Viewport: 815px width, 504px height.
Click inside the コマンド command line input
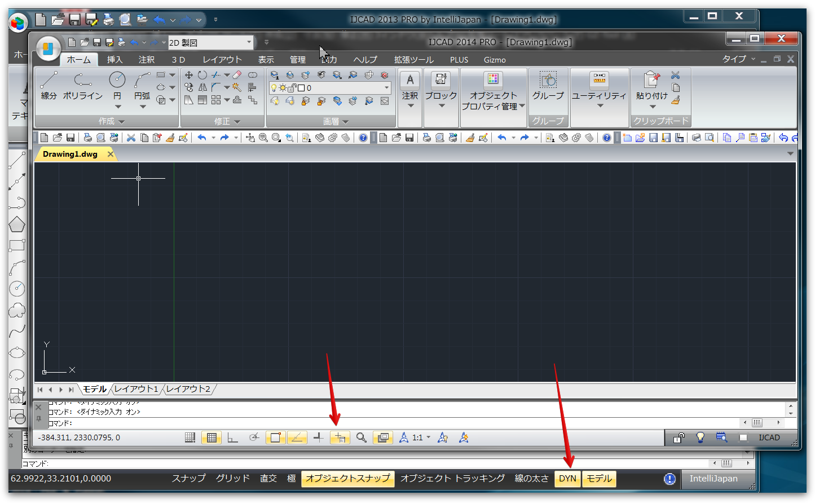395,423
